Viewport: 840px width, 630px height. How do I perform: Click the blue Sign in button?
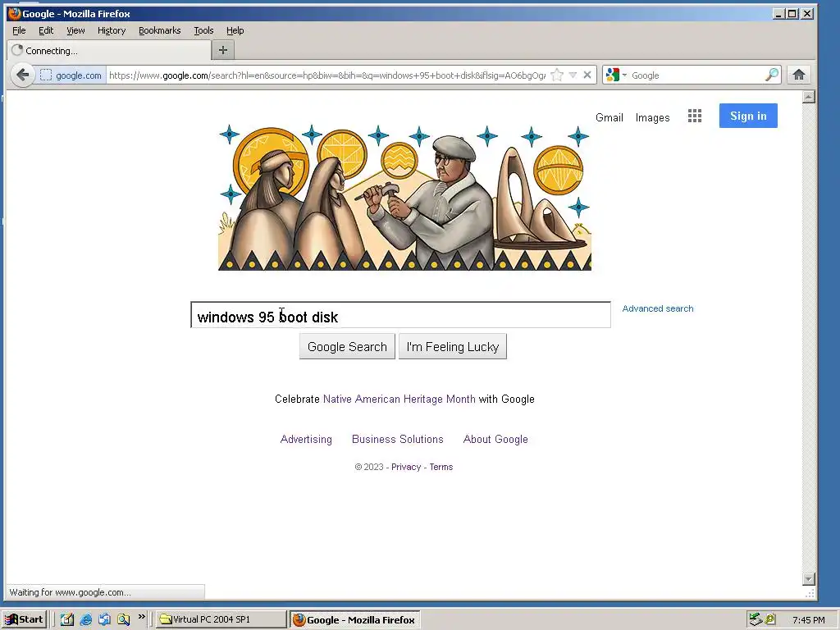(x=748, y=116)
